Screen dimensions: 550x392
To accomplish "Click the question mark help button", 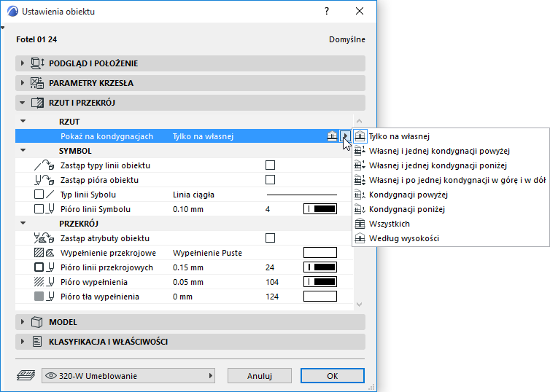I will coord(327,11).
